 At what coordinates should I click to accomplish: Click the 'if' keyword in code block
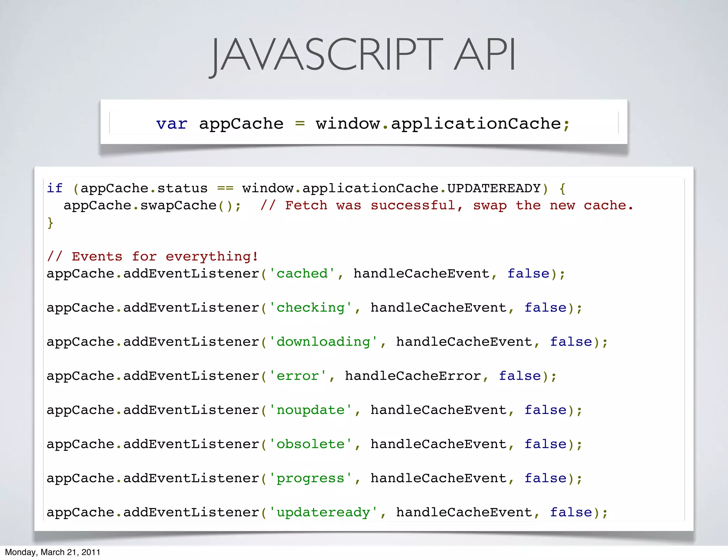(55, 188)
